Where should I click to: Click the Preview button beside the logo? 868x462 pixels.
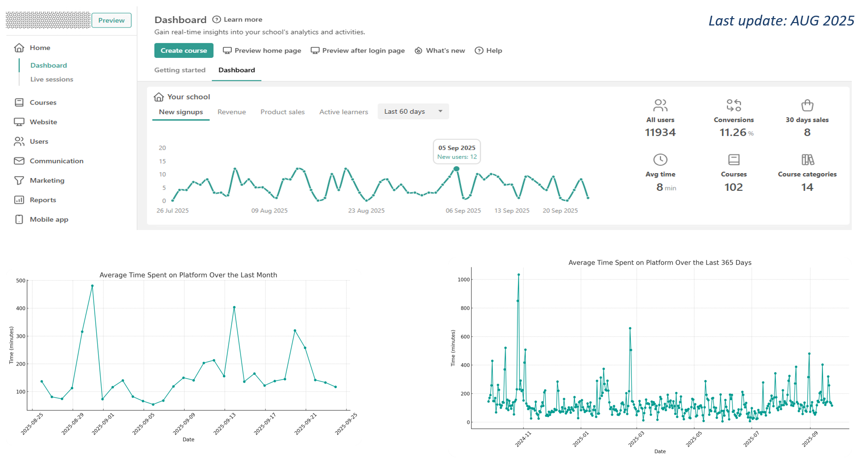coord(111,20)
